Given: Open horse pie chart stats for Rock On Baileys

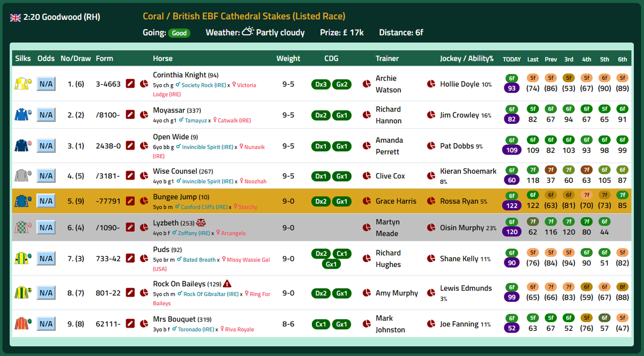Looking at the screenshot, I should [x=144, y=293].
